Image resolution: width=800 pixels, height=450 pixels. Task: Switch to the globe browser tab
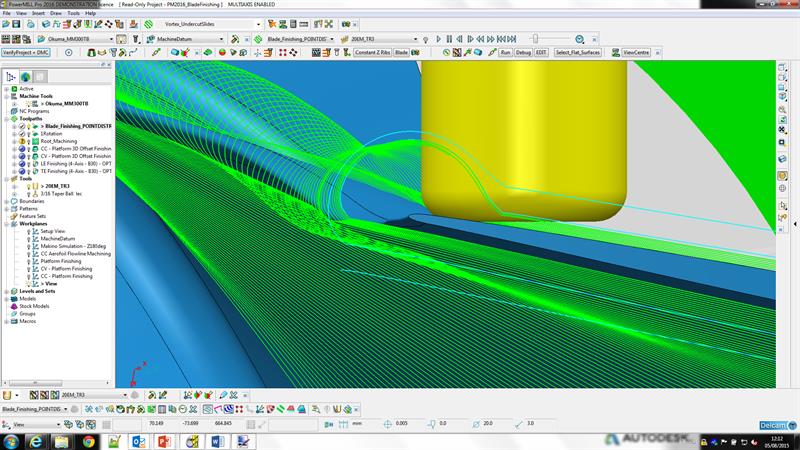pyautogui.click(x=26, y=77)
